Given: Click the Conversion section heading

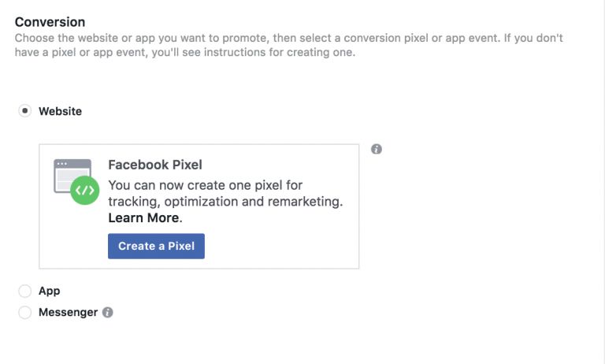Looking at the screenshot, I should (x=50, y=21).
